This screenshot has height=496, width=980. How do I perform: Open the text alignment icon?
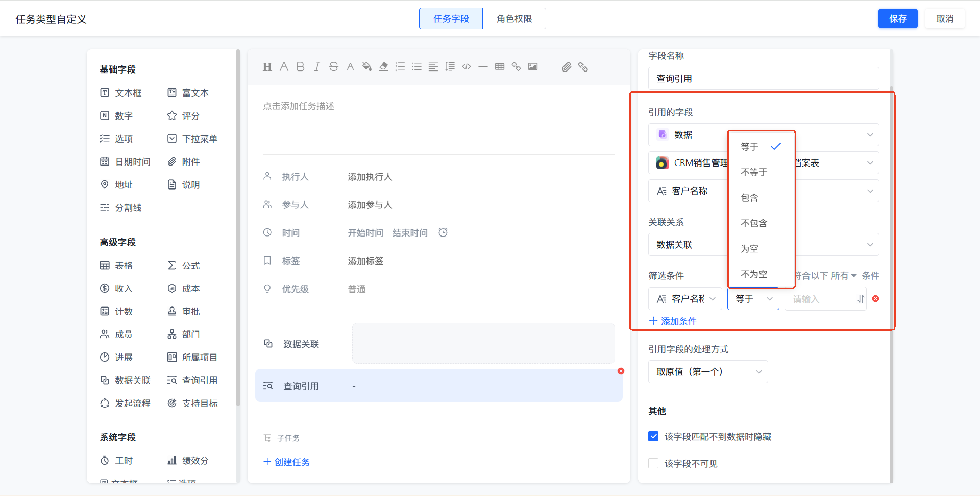(433, 67)
